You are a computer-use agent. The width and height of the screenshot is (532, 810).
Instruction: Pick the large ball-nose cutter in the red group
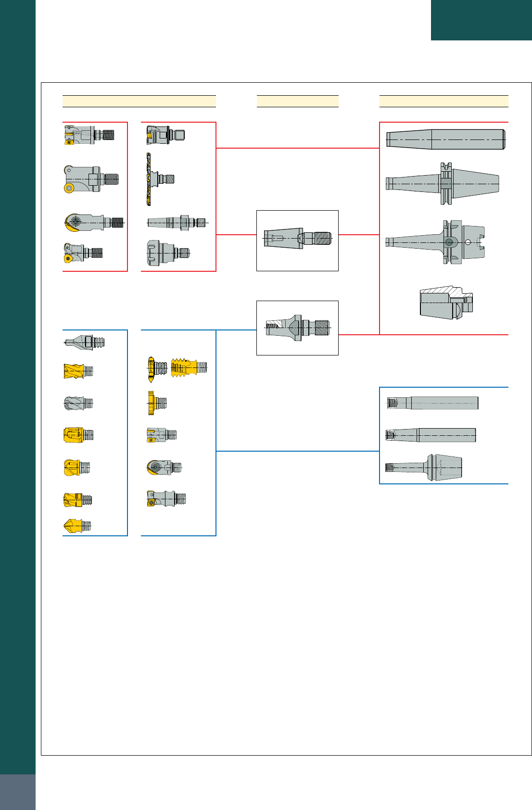click(x=94, y=223)
